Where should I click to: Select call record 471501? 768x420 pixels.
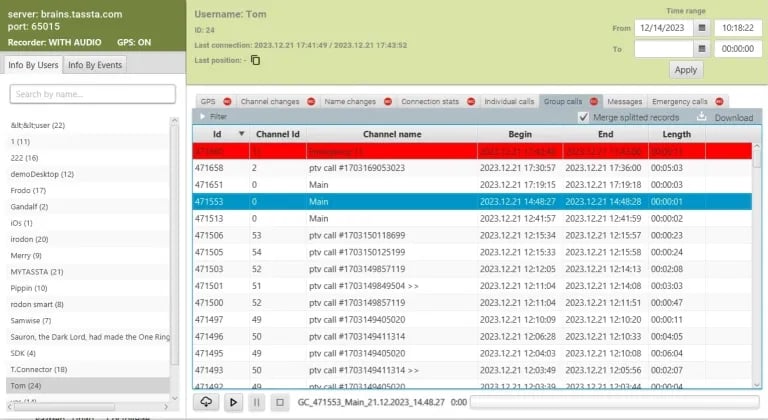tap(472, 286)
